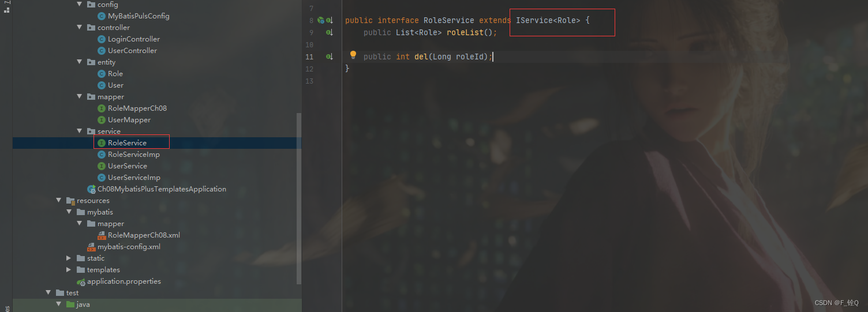Select the Ch08MybatisPlusTemplatesApplication class icon
Image resolution: width=868 pixels, height=312 pixels.
[91, 189]
